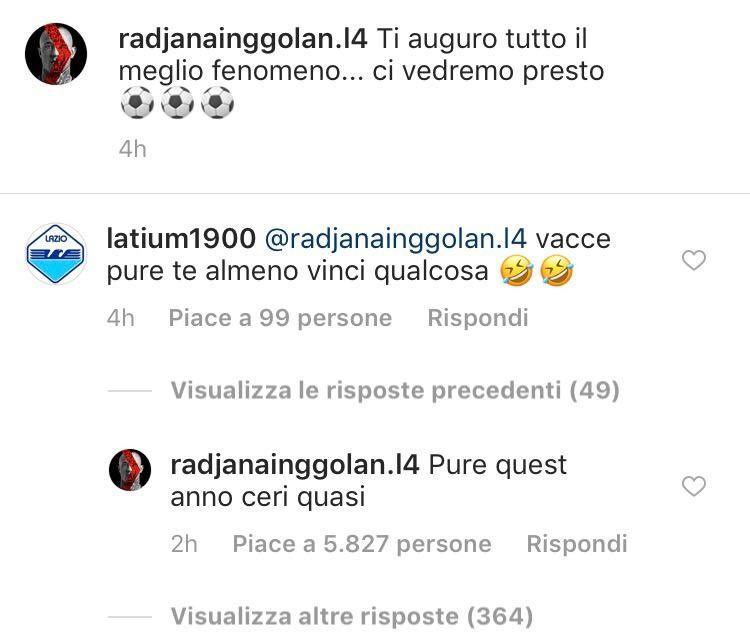Expand 'Visualizza le risposte precedenti (49)'
The image size is (750, 642).
395,390
